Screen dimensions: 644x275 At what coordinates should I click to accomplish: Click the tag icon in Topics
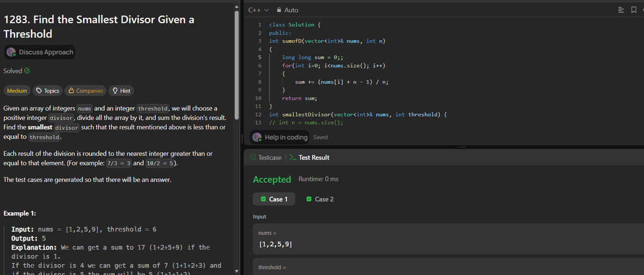(39, 91)
